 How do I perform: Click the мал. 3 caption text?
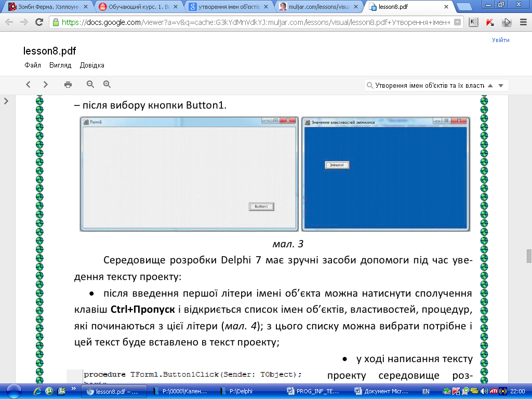tap(288, 244)
